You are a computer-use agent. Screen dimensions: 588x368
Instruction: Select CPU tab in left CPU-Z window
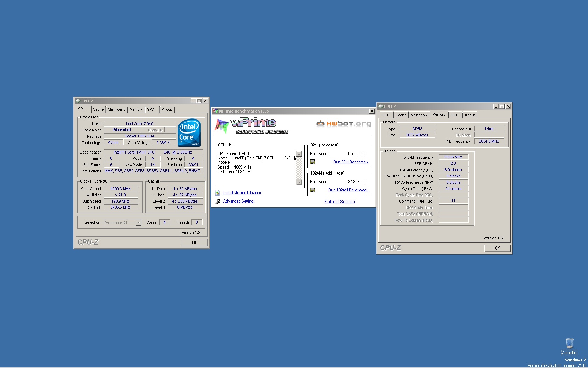tap(82, 109)
